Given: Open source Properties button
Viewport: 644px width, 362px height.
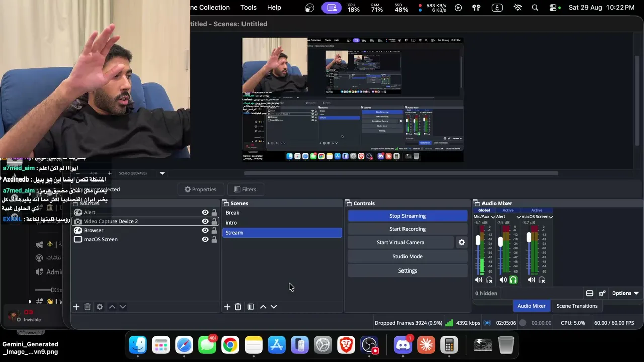Looking at the screenshot, I should click(x=200, y=189).
